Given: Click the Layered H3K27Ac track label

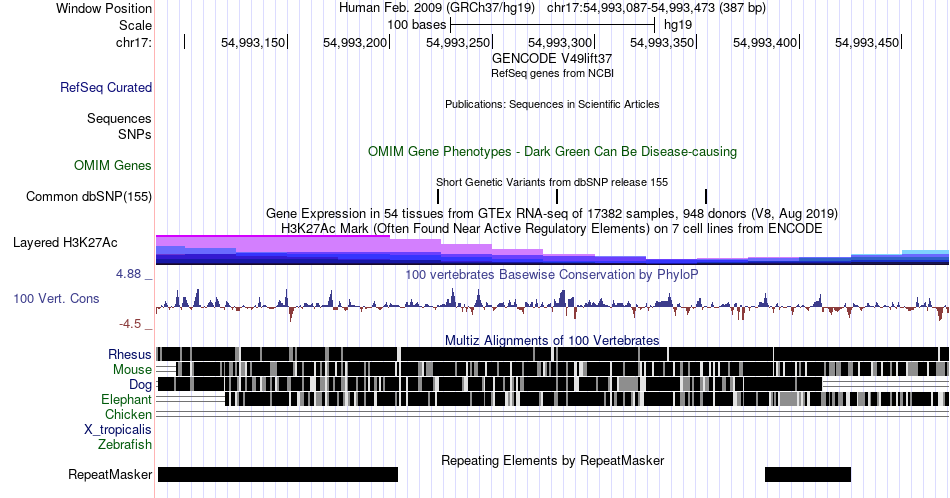Looking at the screenshot, I should point(65,242).
